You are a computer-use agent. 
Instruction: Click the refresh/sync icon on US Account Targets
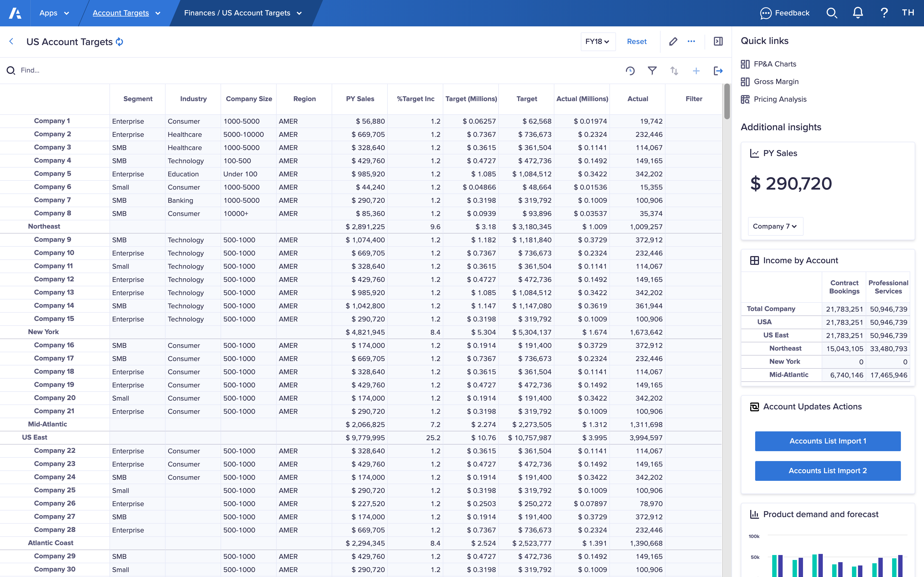click(120, 42)
